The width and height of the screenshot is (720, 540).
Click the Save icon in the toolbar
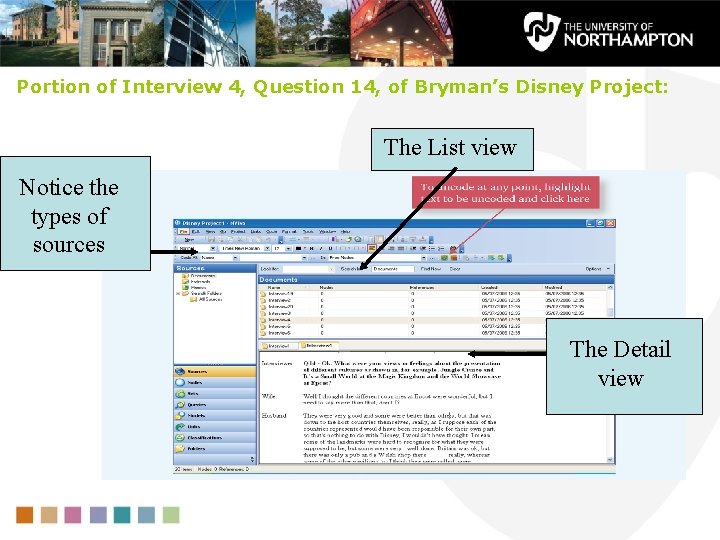click(211, 240)
